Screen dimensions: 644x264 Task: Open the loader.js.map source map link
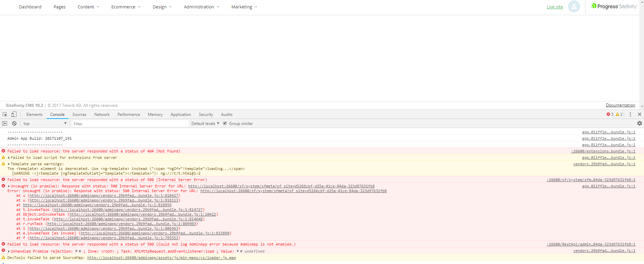coord(161,258)
